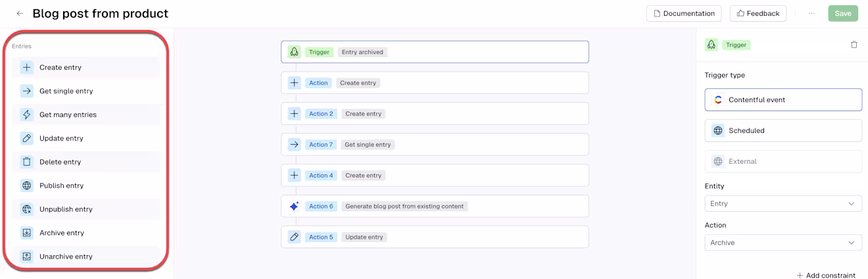Choose Get single entry from the Entries list
This screenshot has width=868, height=279.
click(86, 91)
